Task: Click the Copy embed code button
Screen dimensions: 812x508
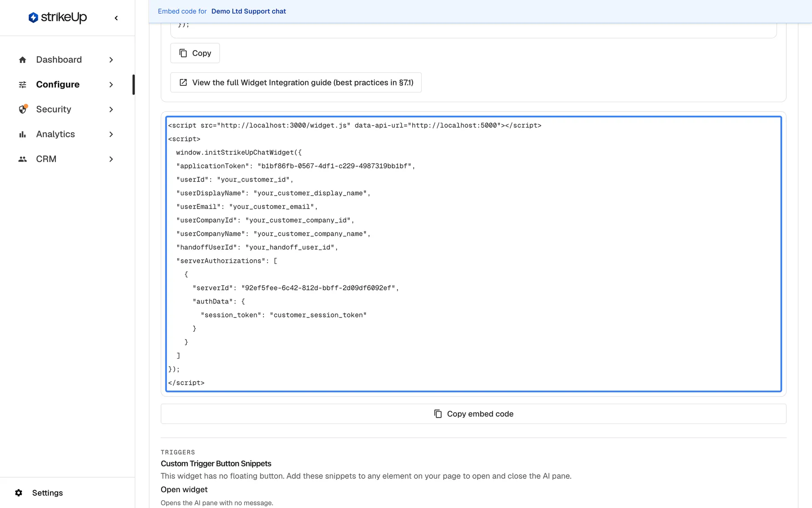Action: (474, 414)
